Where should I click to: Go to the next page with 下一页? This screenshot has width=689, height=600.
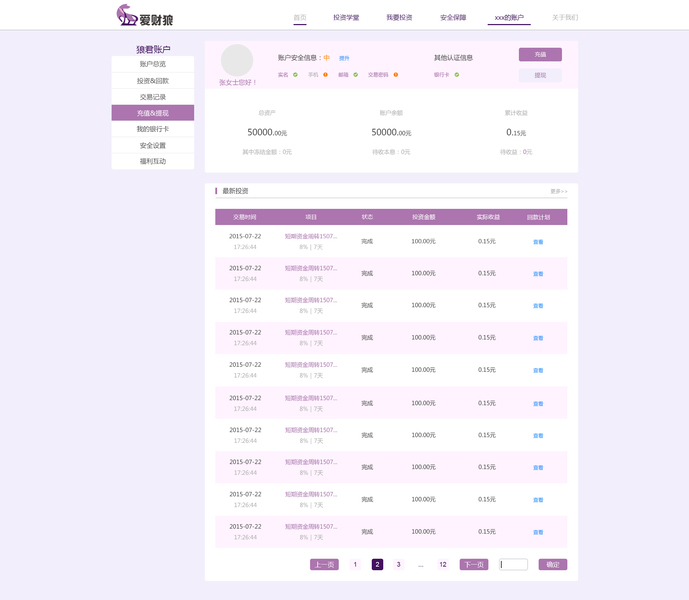tap(474, 564)
